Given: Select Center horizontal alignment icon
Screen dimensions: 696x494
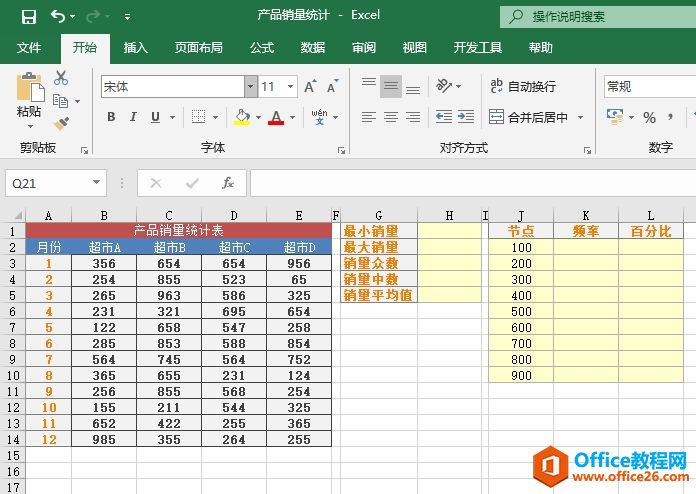Looking at the screenshot, I should pyautogui.click(x=391, y=117).
